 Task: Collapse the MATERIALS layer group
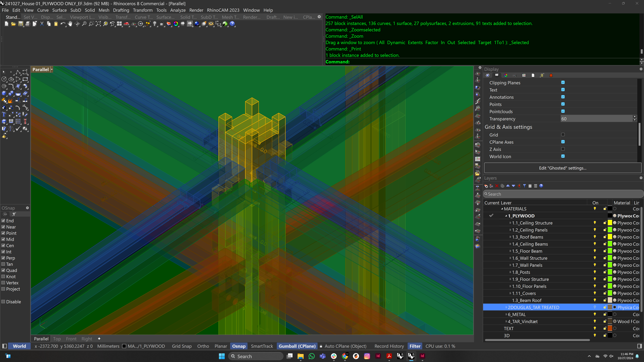pyautogui.click(x=502, y=209)
